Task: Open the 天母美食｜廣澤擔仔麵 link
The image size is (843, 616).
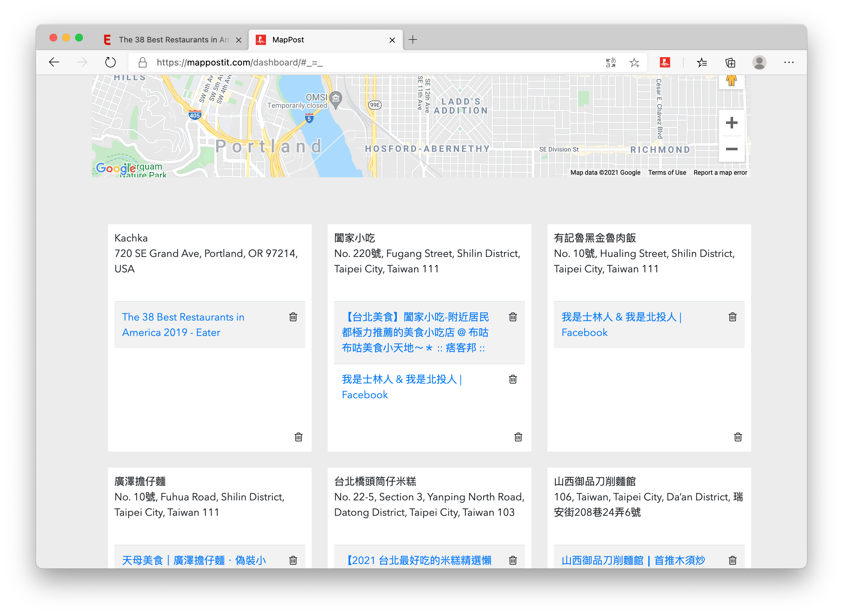Action: pos(194,560)
